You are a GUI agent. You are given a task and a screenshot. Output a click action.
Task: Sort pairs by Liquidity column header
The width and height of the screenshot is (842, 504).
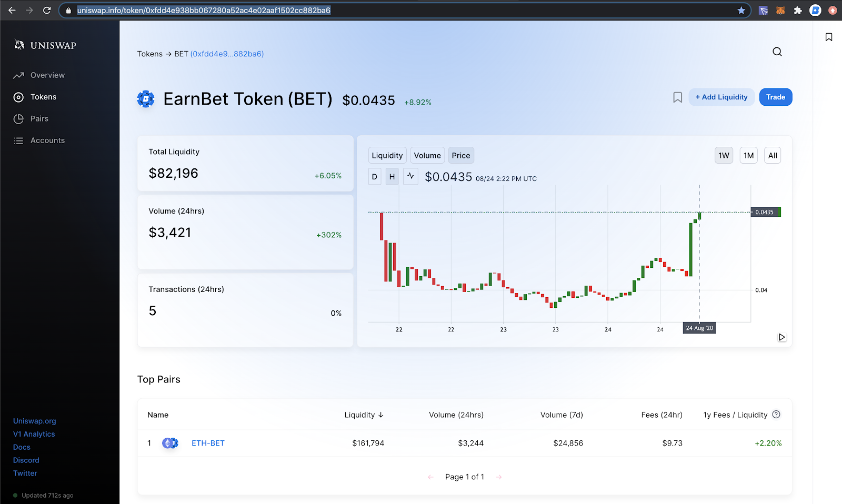point(364,415)
